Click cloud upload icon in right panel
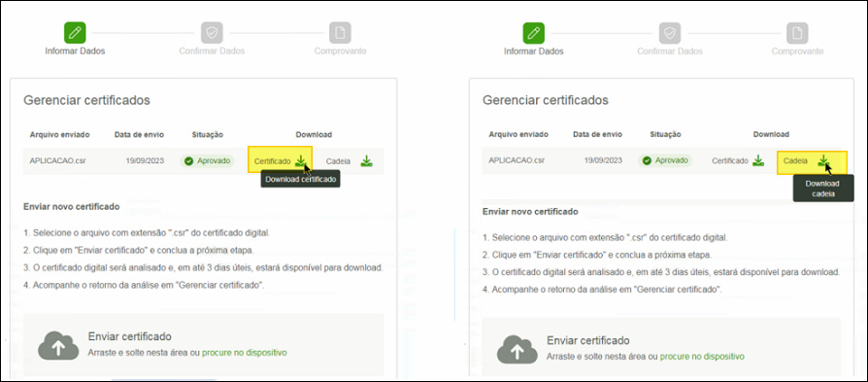 [x=517, y=349]
